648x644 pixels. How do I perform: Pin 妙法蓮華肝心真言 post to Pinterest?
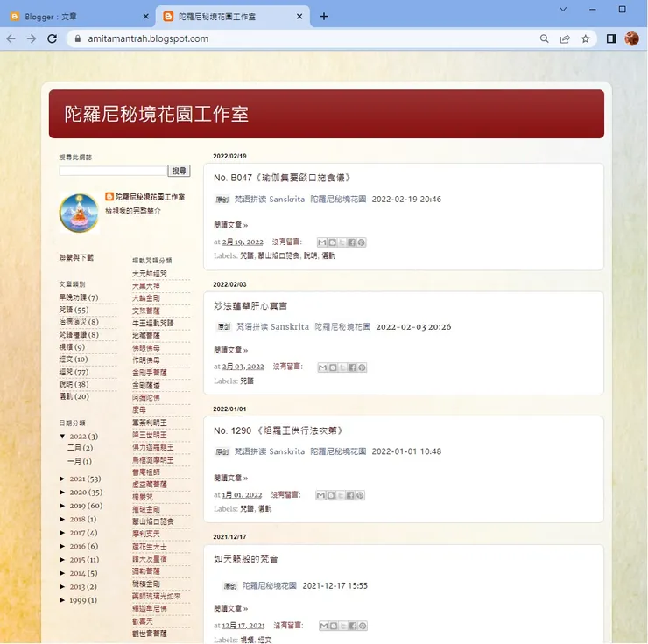point(362,367)
